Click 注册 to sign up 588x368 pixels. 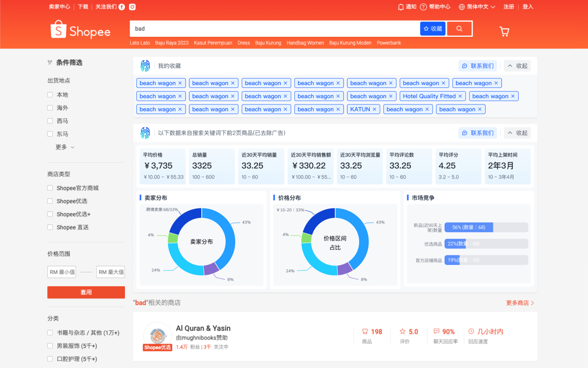[509, 7]
